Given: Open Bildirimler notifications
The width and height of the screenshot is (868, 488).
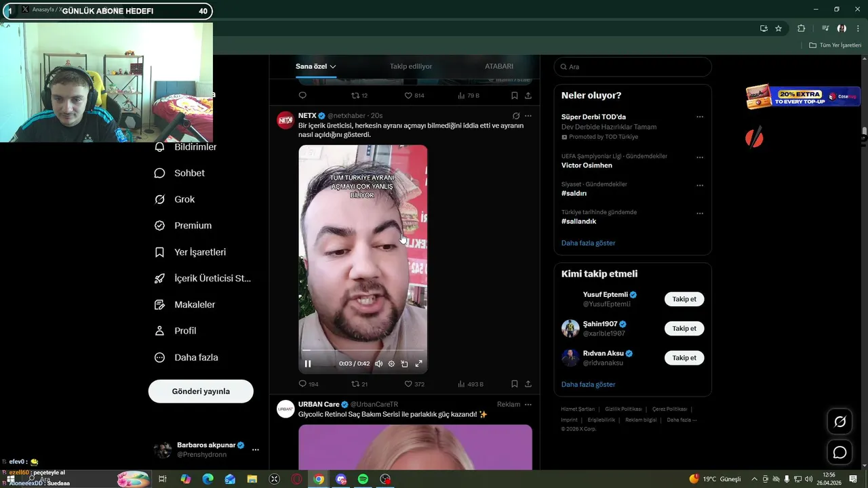Looking at the screenshot, I should click(186, 147).
